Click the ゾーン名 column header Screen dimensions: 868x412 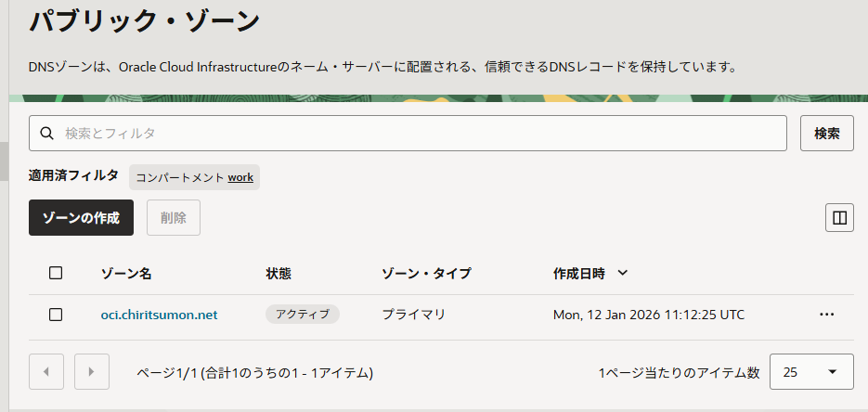126,274
